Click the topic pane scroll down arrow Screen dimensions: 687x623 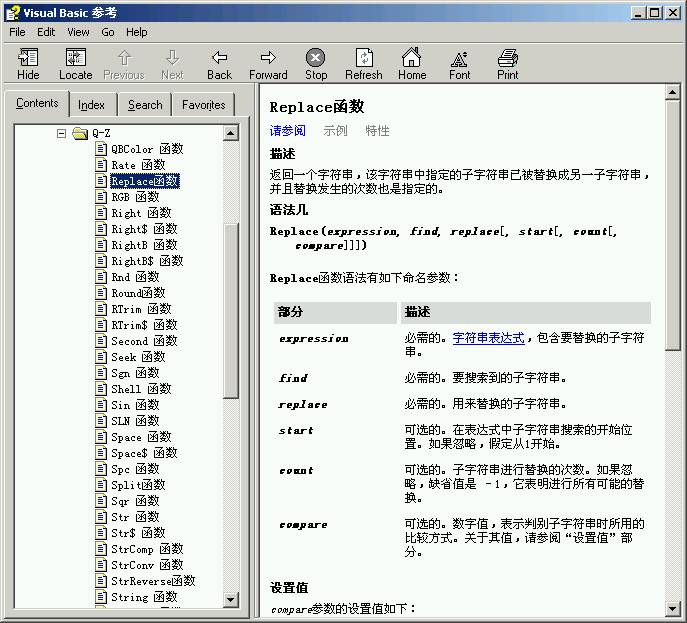point(673,608)
